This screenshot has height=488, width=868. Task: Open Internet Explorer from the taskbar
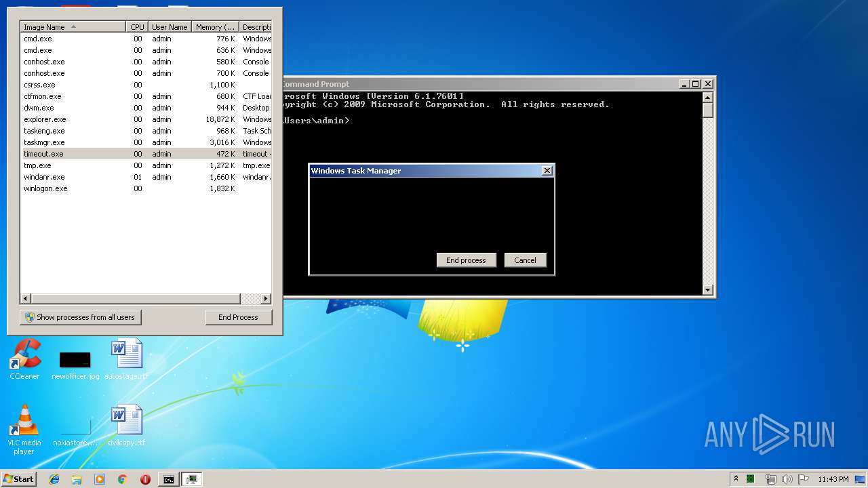click(54, 479)
